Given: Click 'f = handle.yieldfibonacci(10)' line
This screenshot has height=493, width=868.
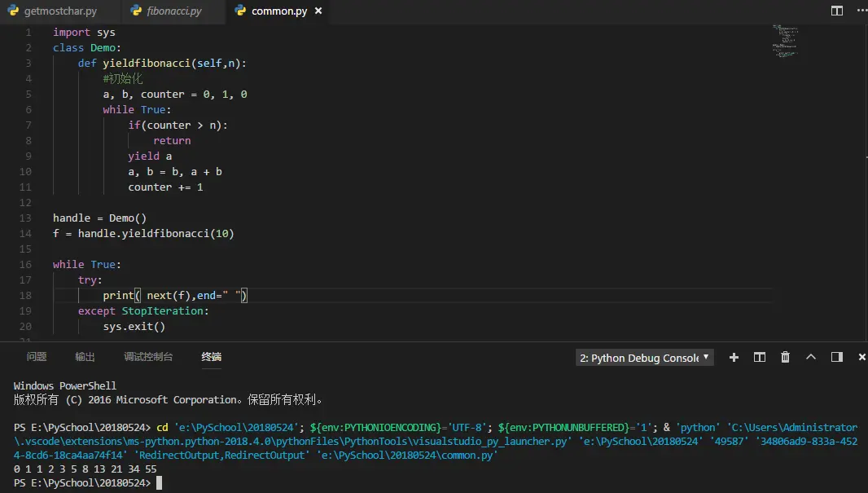Looking at the screenshot, I should pyautogui.click(x=143, y=234).
